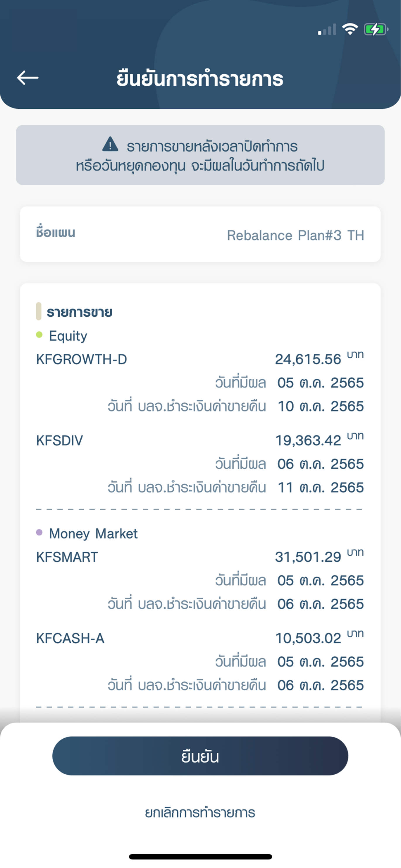Select the KFCASH-A fund name
The width and height of the screenshot is (401, 868).
click(70, 638)
